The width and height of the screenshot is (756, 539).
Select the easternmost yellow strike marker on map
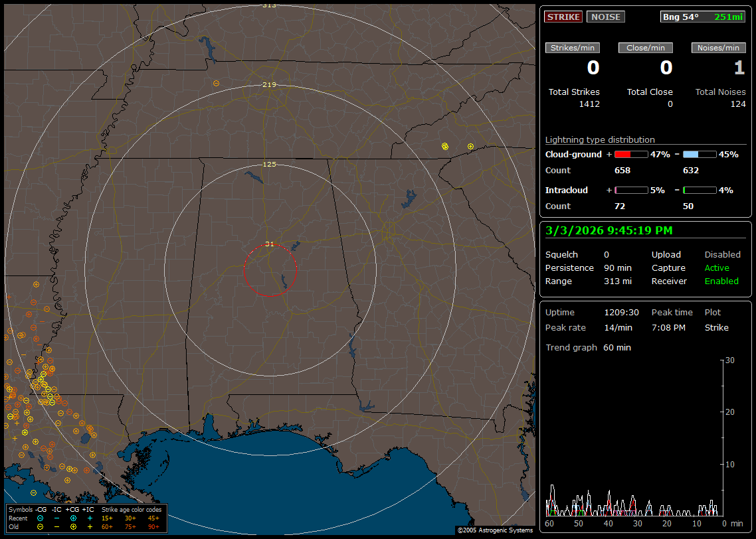(x=470, y=146)
